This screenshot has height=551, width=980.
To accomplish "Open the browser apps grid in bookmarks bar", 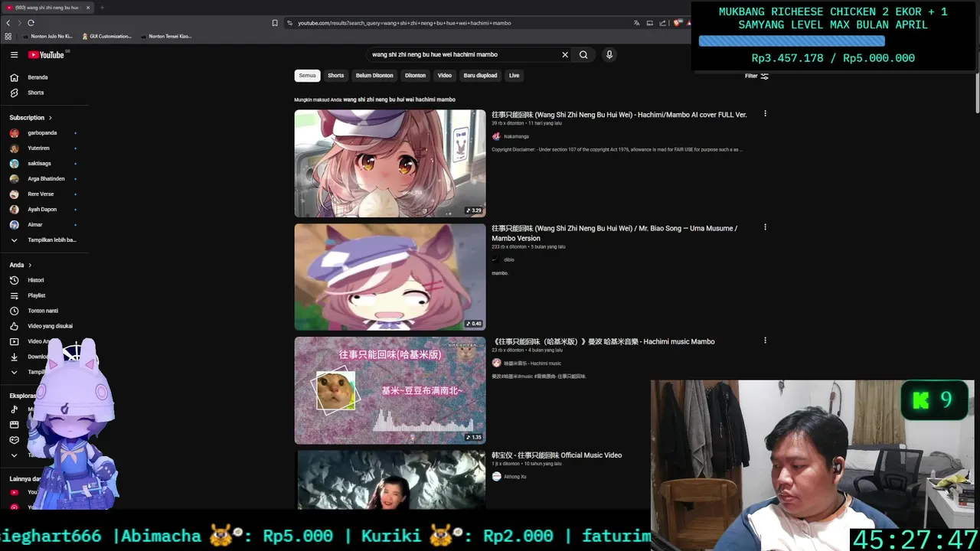I will pos(8,36).
